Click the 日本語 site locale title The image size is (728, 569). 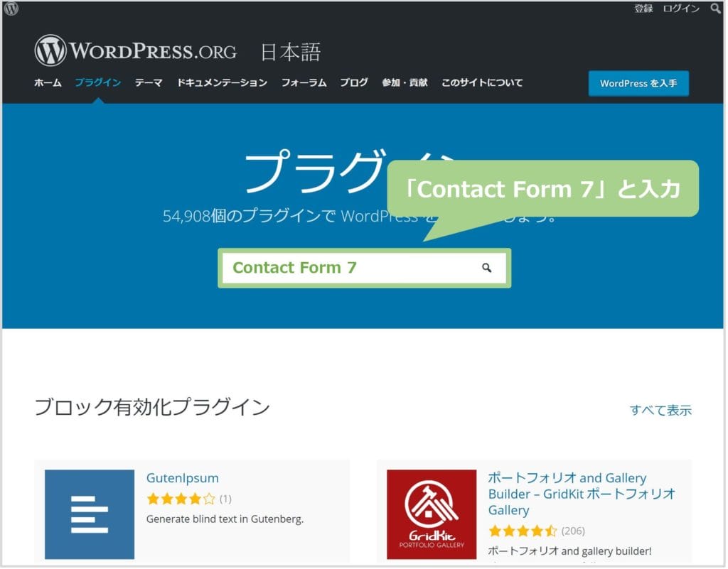pos(291,52)
